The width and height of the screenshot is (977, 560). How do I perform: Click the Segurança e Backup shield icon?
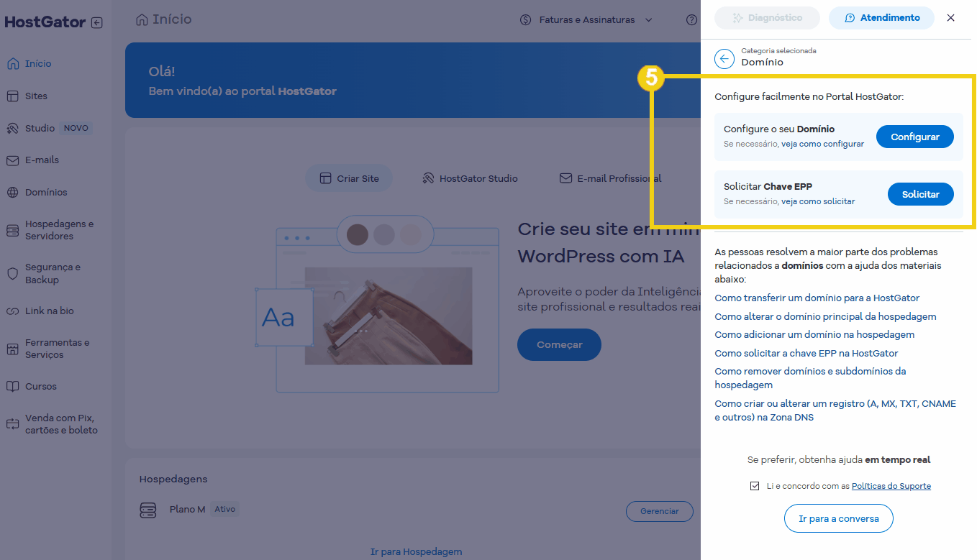pos(12,273)
